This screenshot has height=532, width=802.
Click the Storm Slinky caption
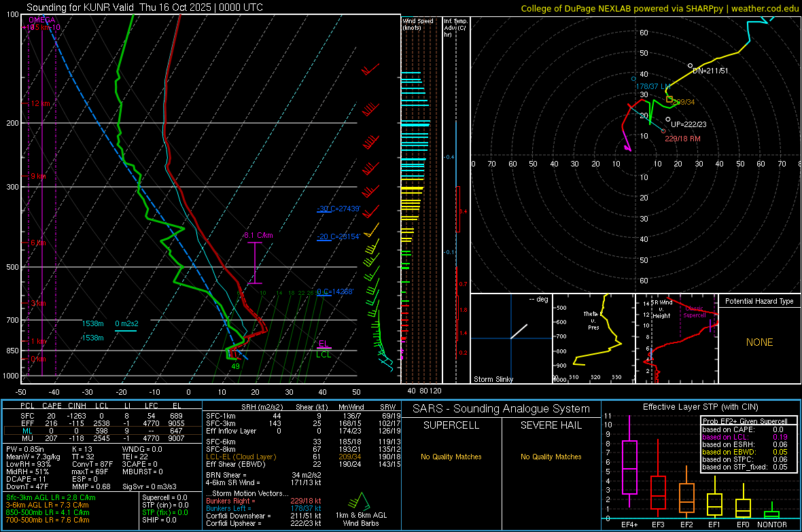(493, 379)
